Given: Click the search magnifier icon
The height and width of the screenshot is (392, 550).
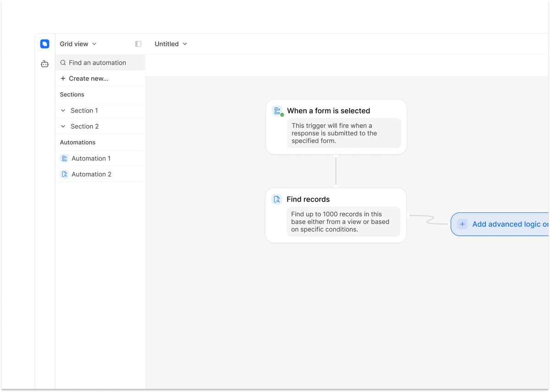Looking at the screenshot, I should [x=63, y=63].
